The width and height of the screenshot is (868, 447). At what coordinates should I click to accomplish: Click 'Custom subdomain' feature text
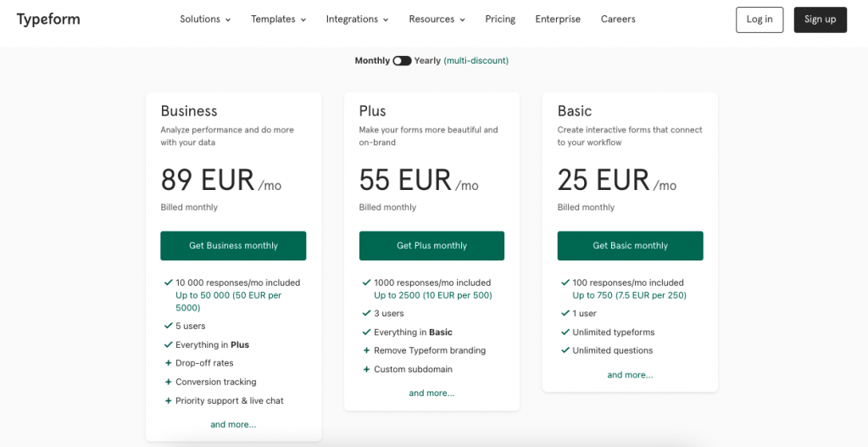click(x=413, y=370)
